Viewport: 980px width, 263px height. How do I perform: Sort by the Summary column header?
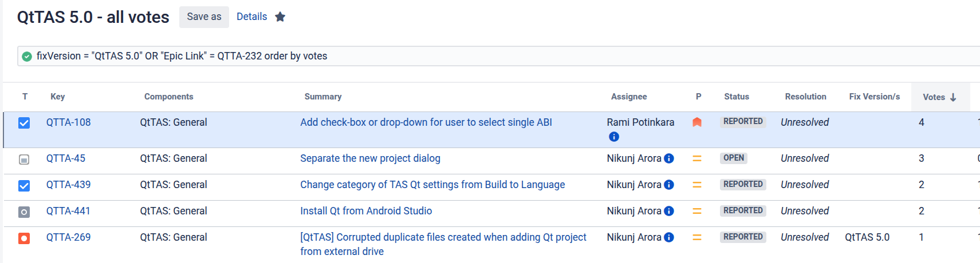[323, 97]
